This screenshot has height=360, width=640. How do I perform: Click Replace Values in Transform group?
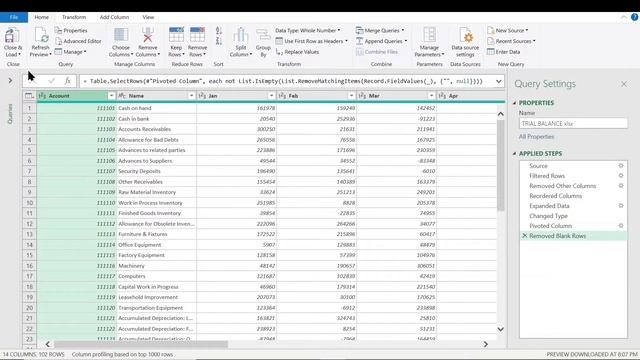point(298,52)
